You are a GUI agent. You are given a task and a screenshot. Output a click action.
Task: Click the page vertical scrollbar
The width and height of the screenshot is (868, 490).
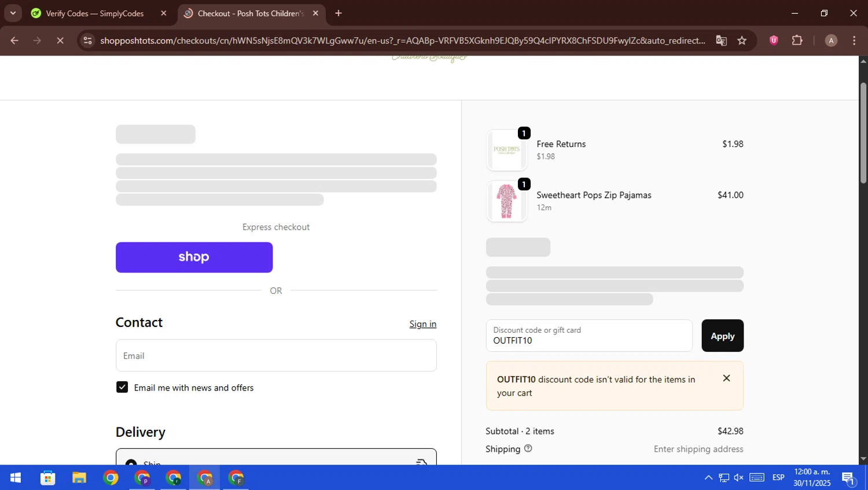pos(863,133)
